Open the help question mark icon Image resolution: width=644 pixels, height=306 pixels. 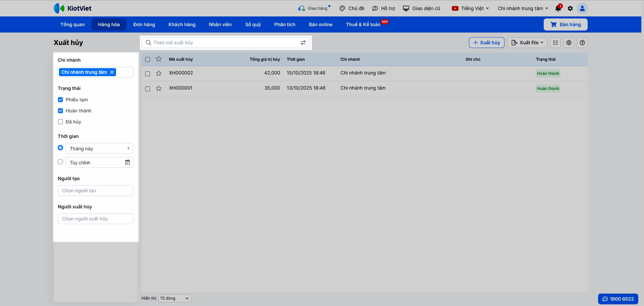pos(582,43)
